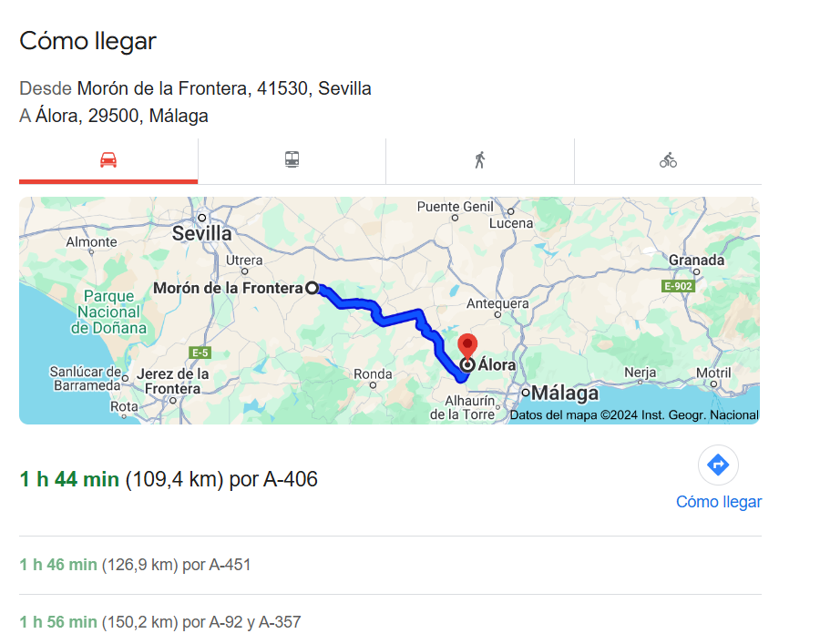Click the Antequera label on the map

coord(497,303)
